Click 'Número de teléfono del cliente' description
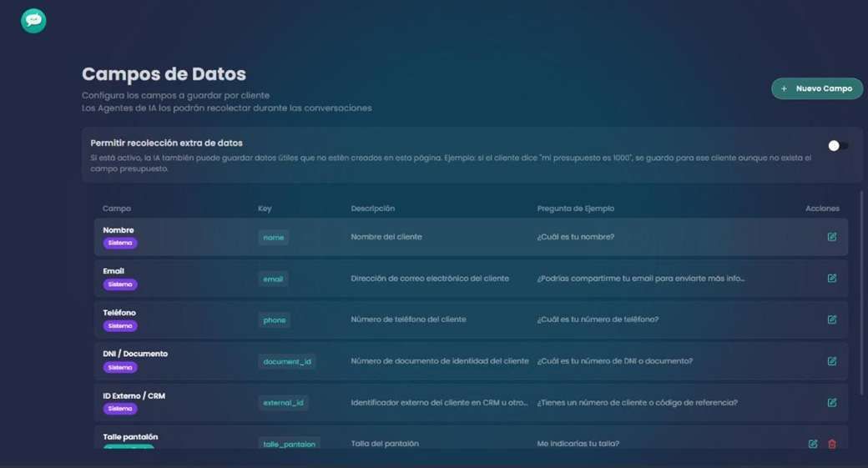The height and width of the screenshot is (468, 868). point(408,320)
